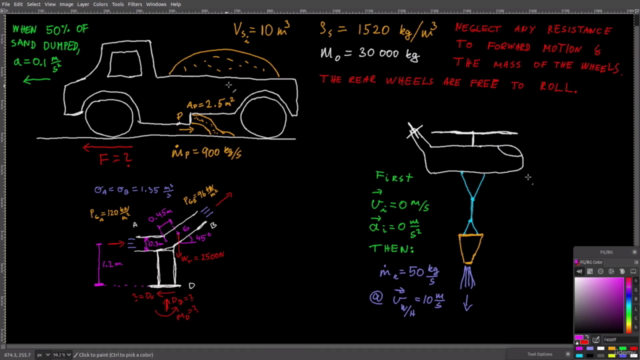This screenshot has height=360, width=640.
Task: Open the Layer menu
Action: (83, 4)
